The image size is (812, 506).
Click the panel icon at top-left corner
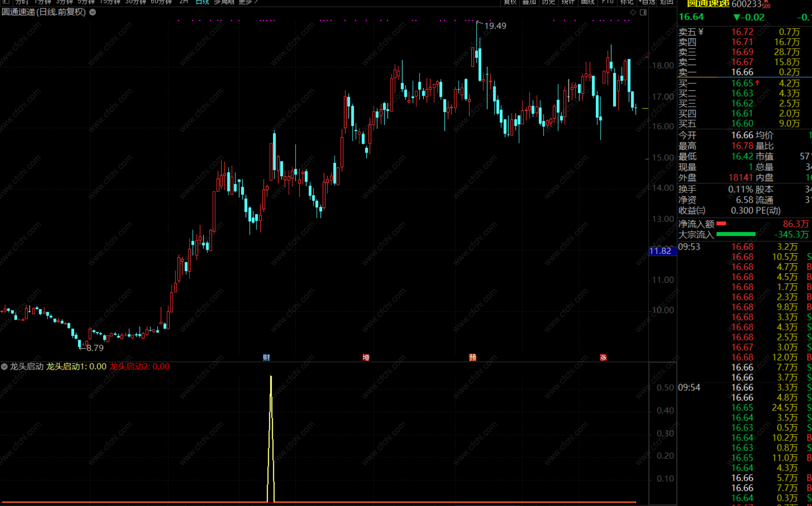[x=6, y=2]
